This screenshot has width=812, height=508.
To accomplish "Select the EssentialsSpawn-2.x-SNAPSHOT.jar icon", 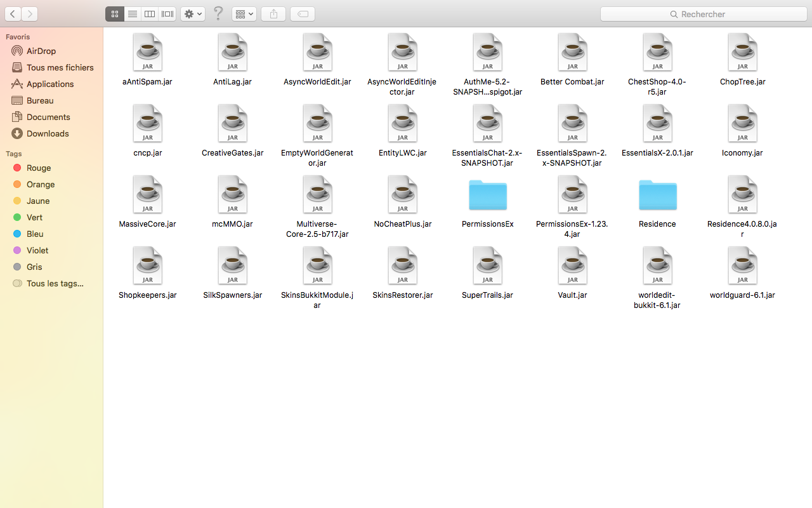I will (573, 123).
